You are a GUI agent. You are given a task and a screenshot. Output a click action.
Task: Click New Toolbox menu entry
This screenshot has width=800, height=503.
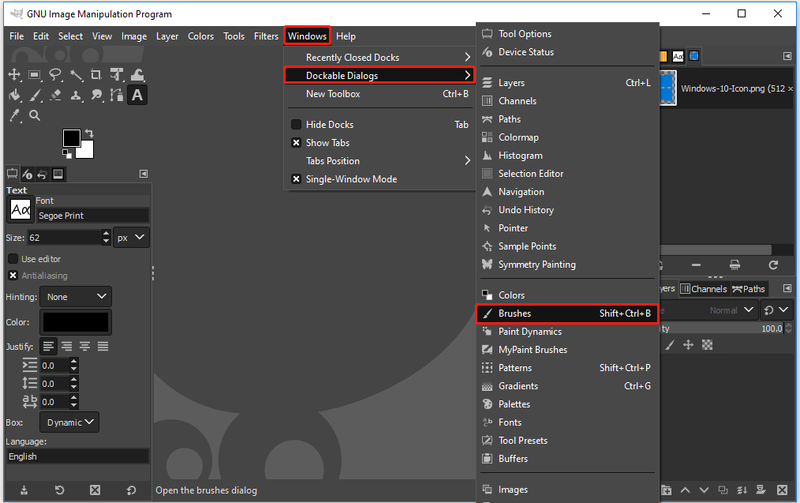[x=380, y=94]
